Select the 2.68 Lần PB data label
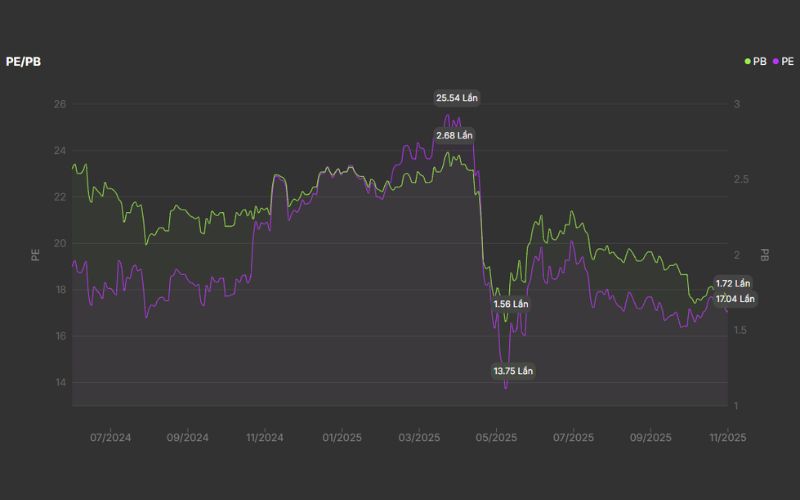Image resolution: width=800 pixels, height=500 pixels. [454, 135]
